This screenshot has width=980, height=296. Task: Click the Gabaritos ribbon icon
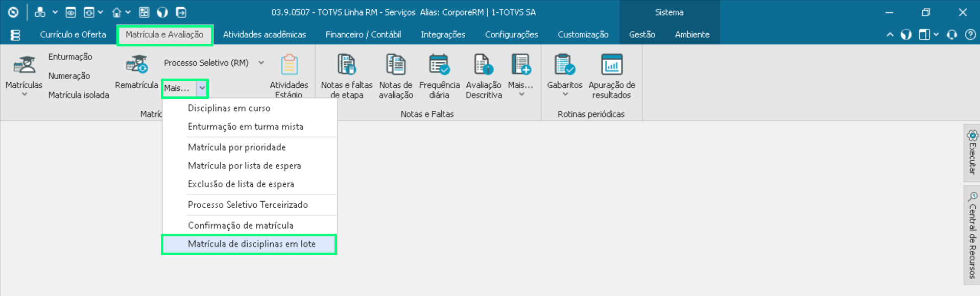click(x=564, y=65)
